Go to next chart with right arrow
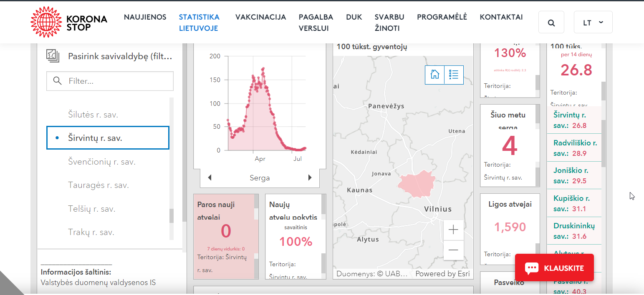The width and height of the screenshot is (644, 295). pos(310,178)
